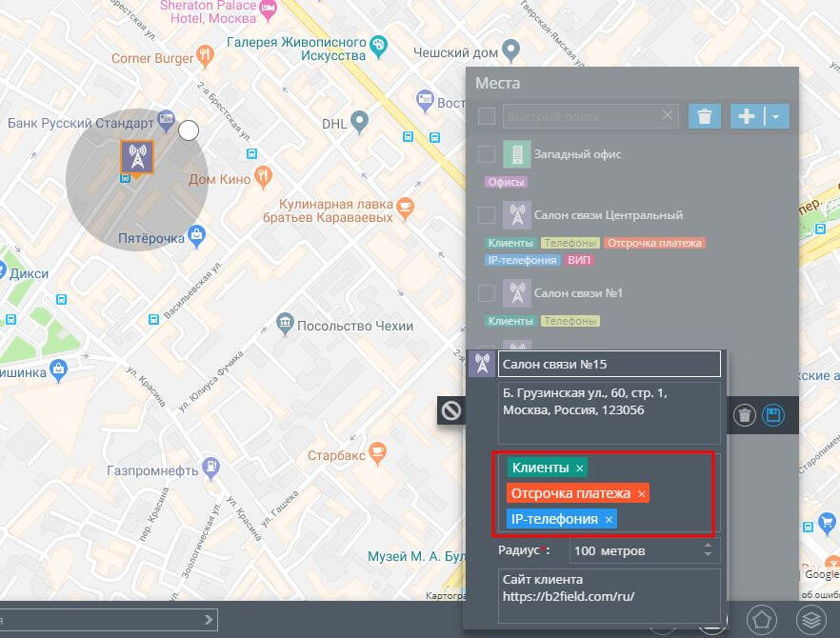Click the DHL location pin

coord(359,122)
